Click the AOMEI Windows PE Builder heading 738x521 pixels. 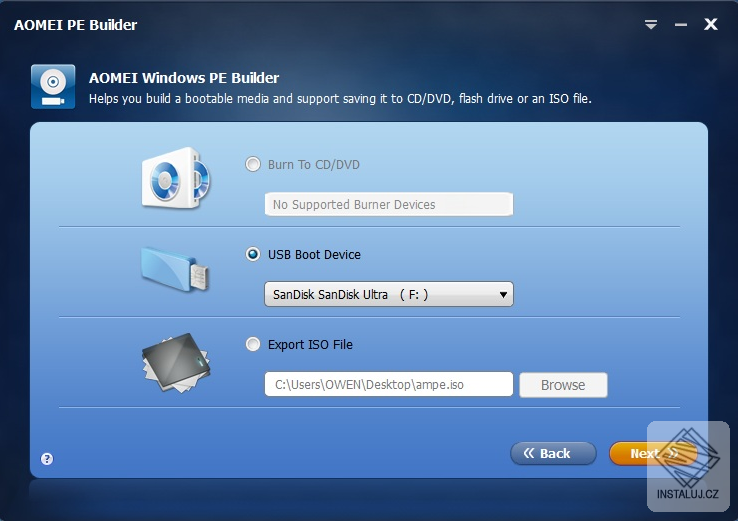pos(184,78)
